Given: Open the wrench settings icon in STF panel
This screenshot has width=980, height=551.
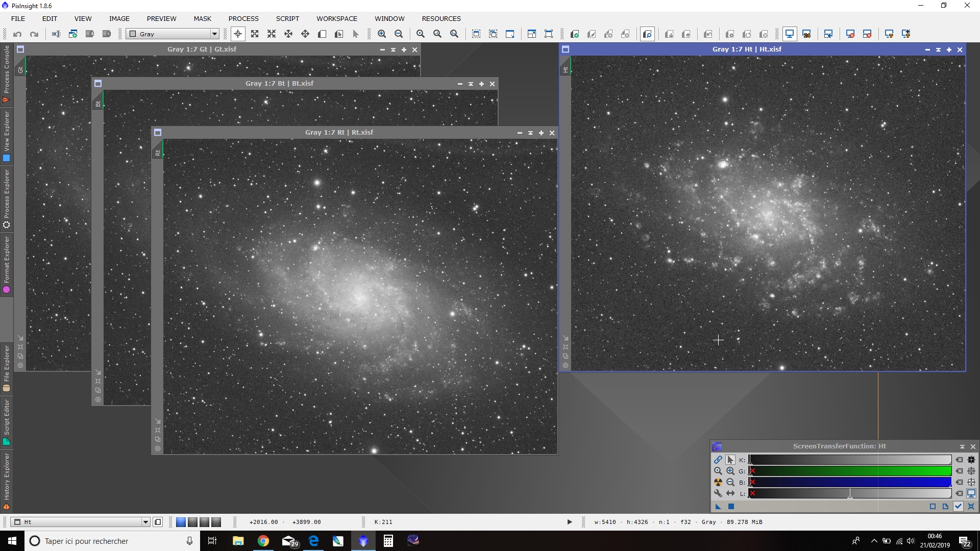Looking at the screenshot, I should coord(718,493).
